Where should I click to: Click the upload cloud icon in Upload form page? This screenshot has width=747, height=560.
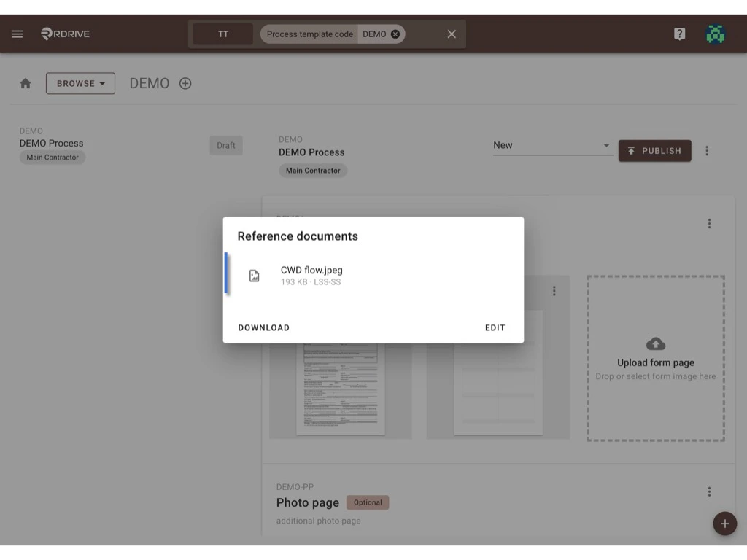pos(655,343)
